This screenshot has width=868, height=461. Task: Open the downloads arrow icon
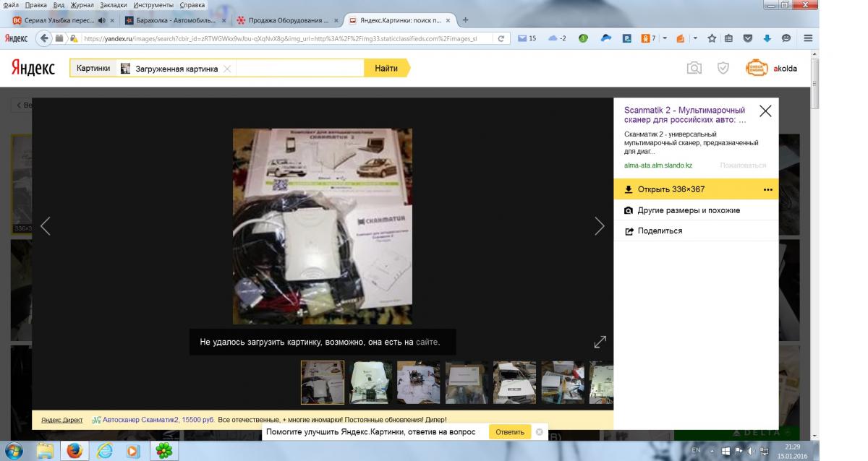click(767, 38)
